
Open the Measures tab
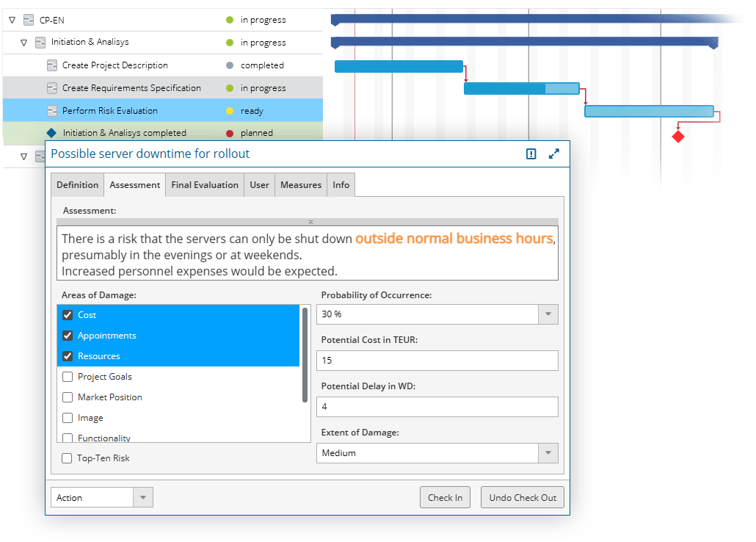pyautogui.click(x=301, y=185)
